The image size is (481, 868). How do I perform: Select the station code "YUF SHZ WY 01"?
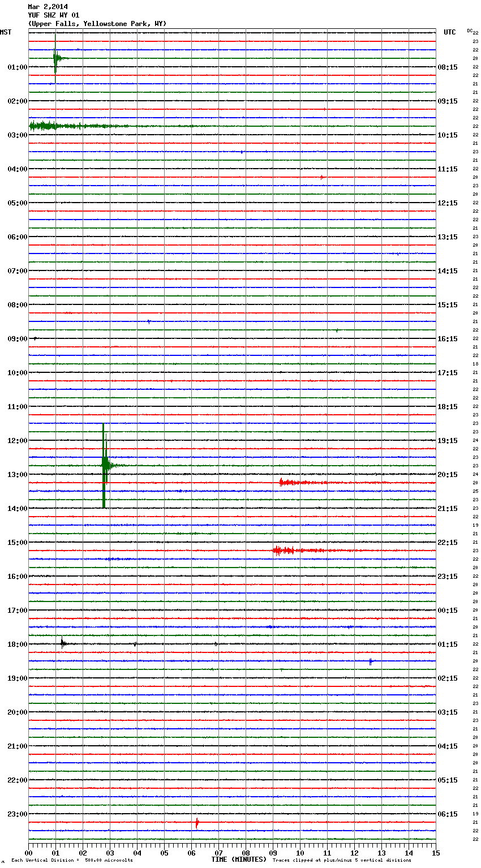(x=54, y=15)
